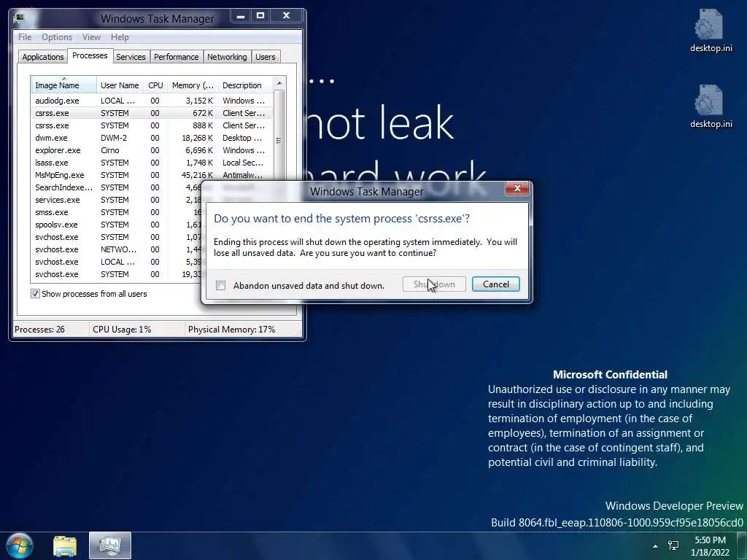
Task: Select the SearchIndexer process row
Action: point(116,187)
